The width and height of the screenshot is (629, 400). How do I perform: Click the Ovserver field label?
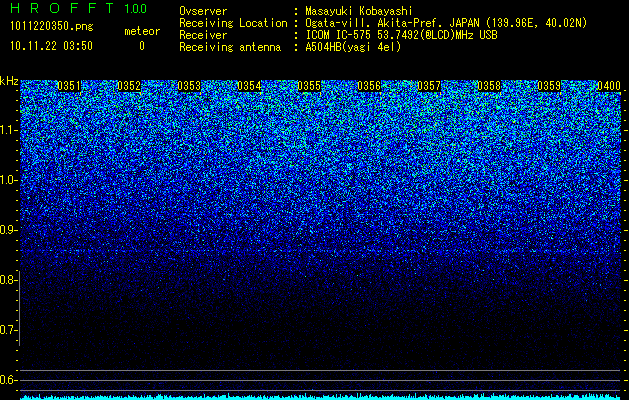coord(203,11)
